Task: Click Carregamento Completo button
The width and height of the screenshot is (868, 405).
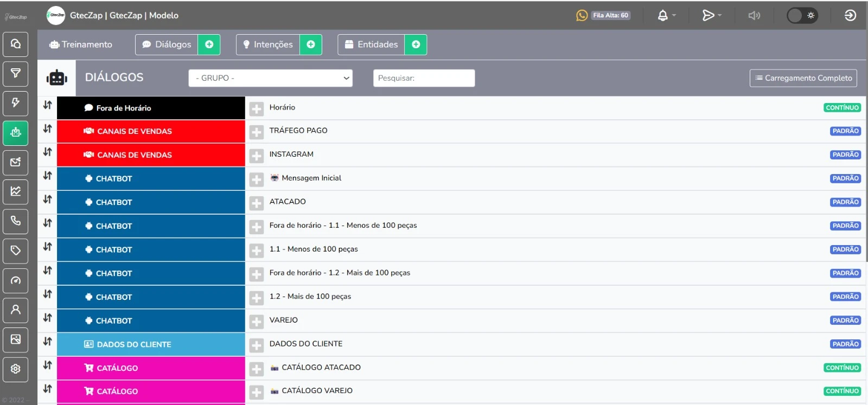Action: (x=803, y=78)
